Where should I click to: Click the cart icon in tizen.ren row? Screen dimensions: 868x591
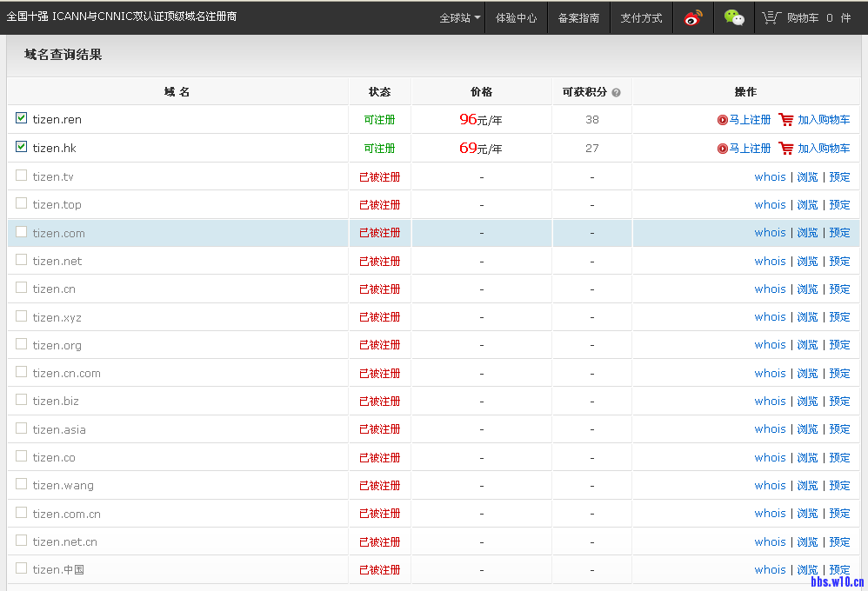786,120
